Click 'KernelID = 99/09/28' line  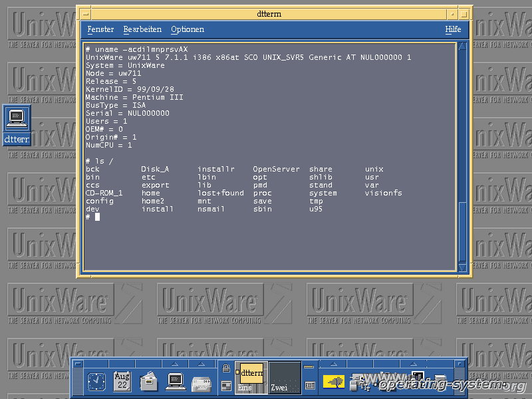click(130, 89)
